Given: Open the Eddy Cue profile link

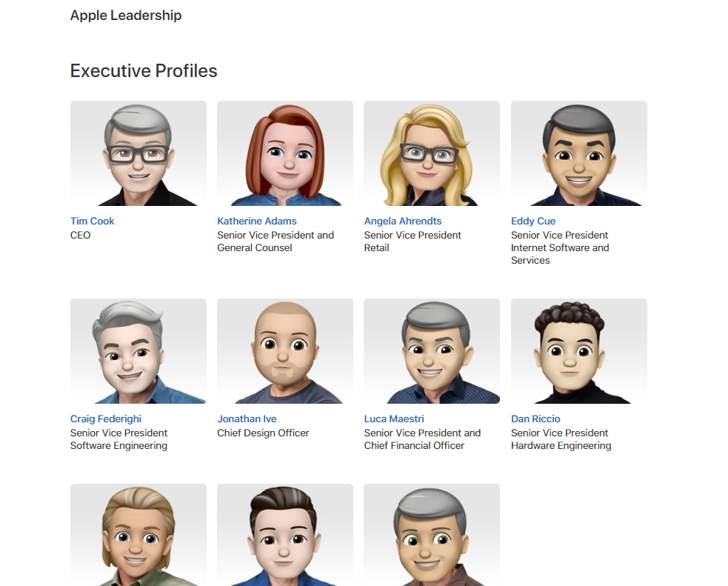Looking at the screenshot, I should tap(533, 221).
